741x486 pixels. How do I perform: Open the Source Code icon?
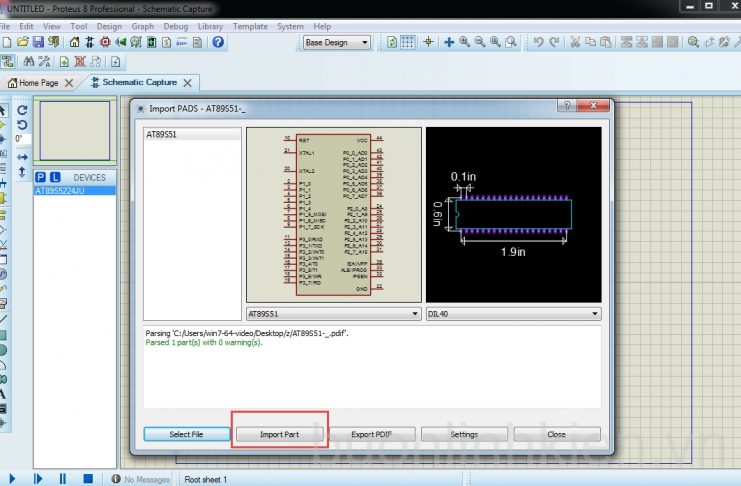182,42
